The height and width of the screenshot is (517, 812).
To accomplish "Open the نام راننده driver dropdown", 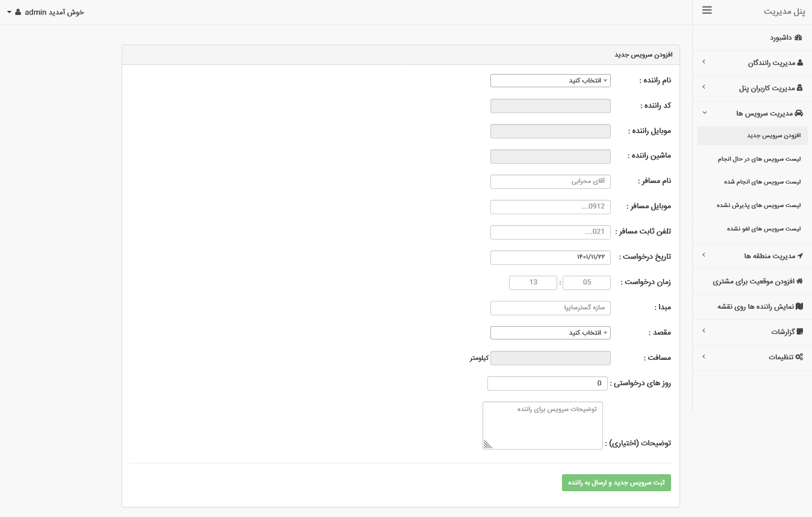I will [550, 81].
